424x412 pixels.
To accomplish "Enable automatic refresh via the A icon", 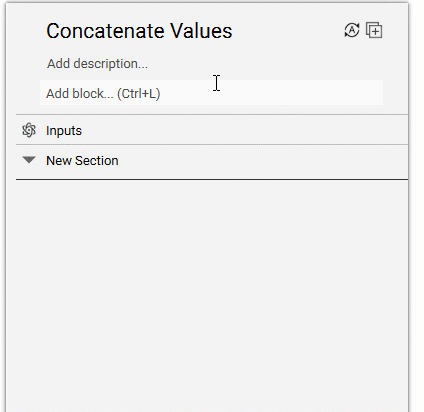I will [352, 30].
